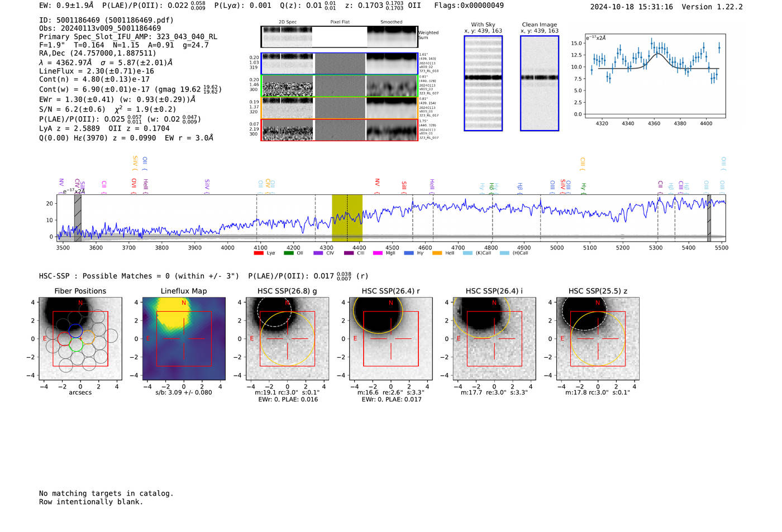Click the Gaussian emission line fit plot
Image resolution: width=782 pixels, height=532 pixels.
tap(655, 76)
